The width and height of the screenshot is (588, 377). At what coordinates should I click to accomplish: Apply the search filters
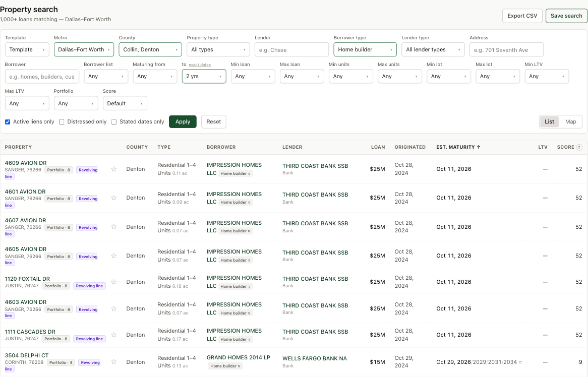pos(183,122)
